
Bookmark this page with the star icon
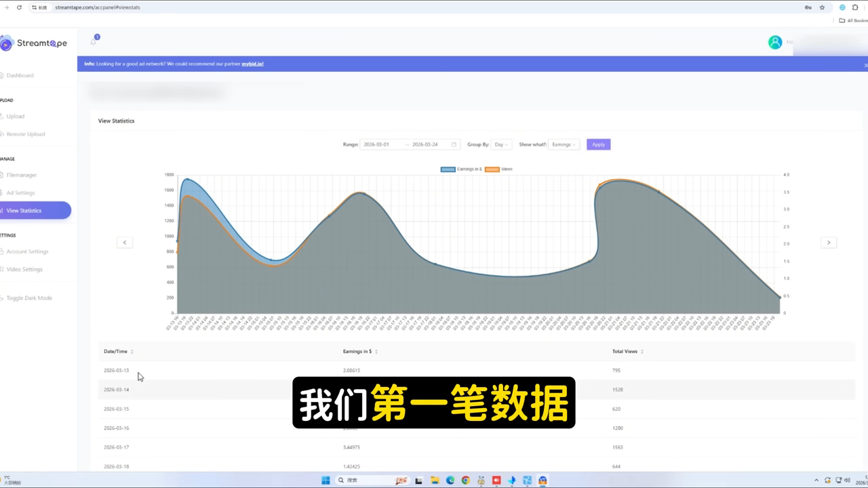click(822, 7)
